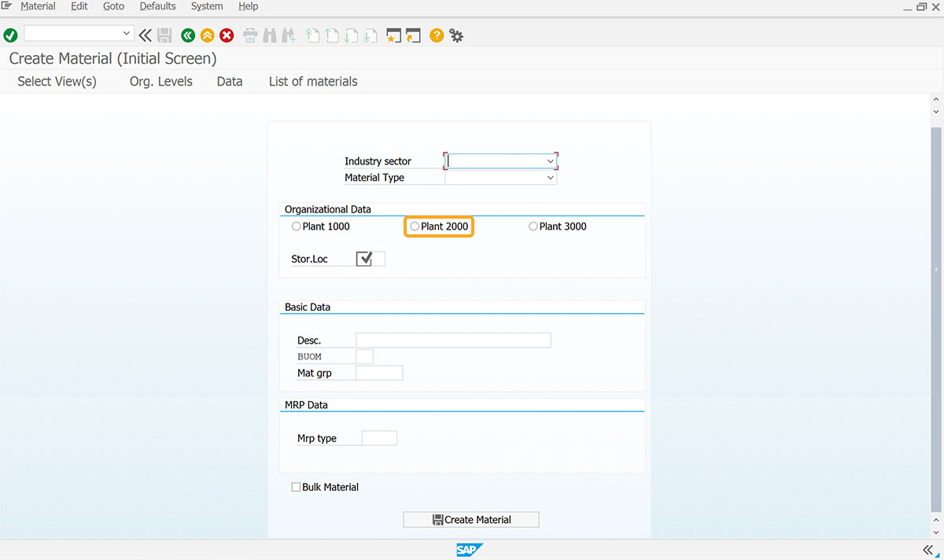Click the Create Material button

click(x=471, y=520)
